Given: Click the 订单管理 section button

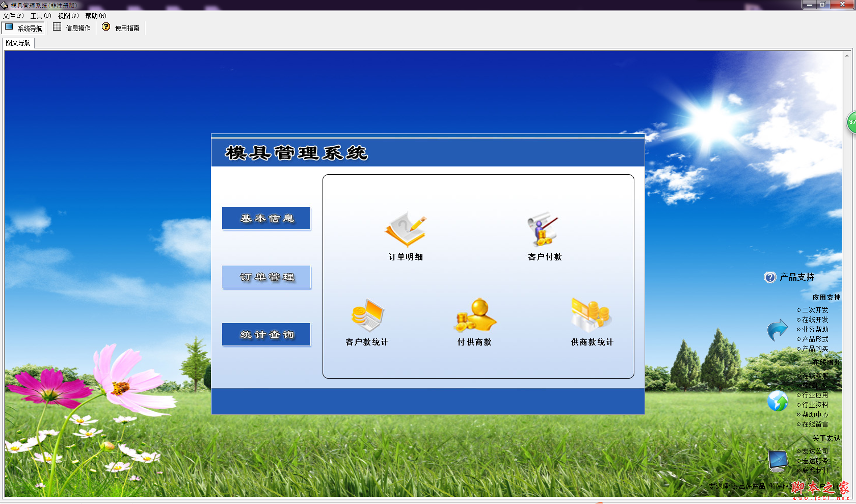Looking at the screenshot, I should 266,277.
